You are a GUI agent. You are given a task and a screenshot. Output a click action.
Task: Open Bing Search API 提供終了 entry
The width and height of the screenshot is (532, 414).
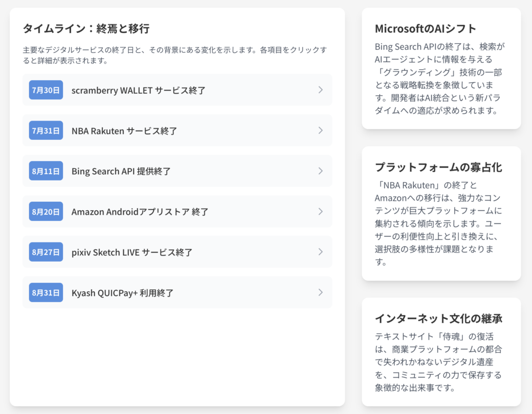coord(177,171)
